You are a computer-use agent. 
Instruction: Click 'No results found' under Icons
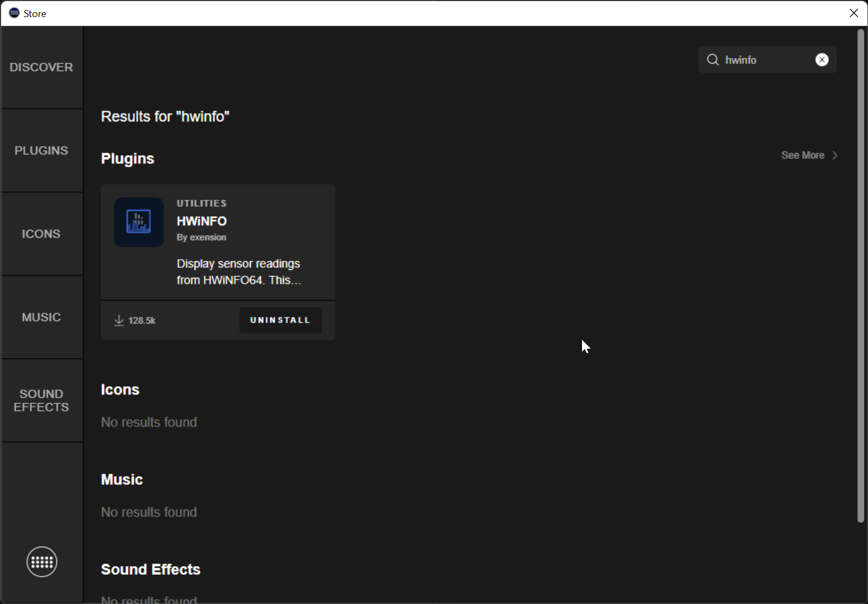tap(149, 422)
